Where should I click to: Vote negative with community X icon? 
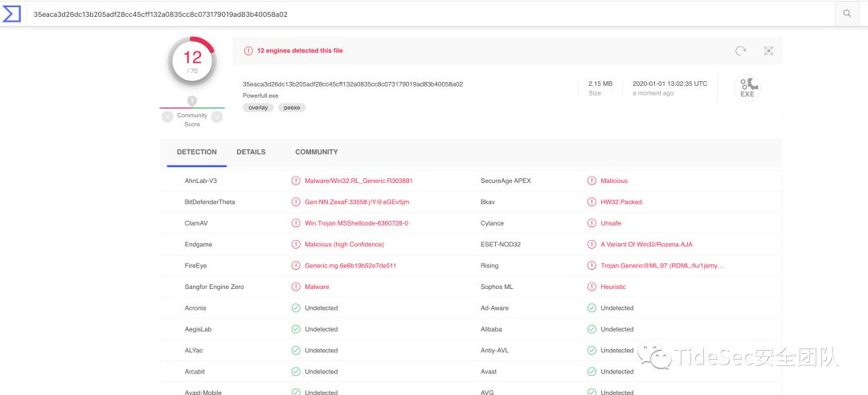167,116
